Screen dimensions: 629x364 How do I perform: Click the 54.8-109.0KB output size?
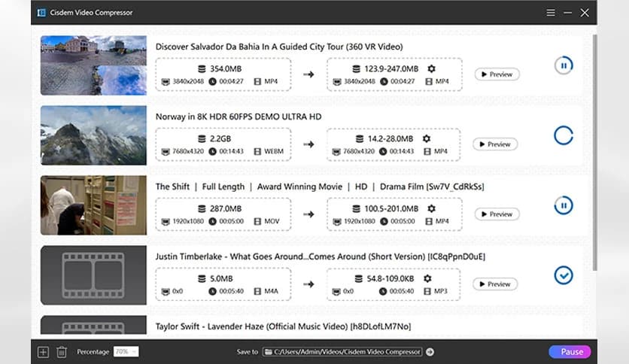click(x=390, y=278)
